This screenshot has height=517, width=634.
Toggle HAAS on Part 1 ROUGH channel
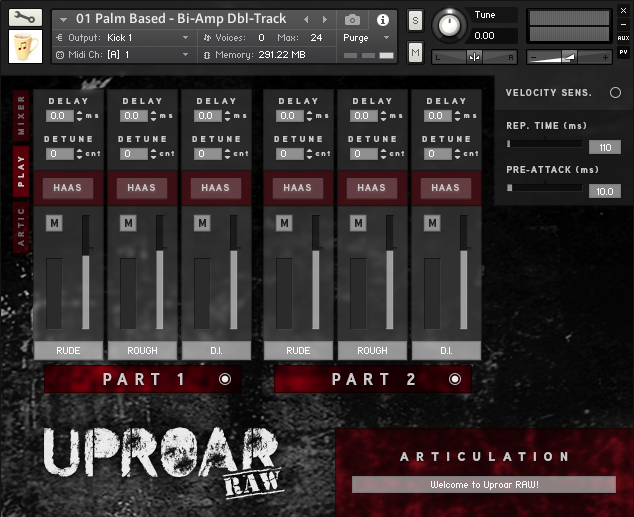pos(142,188)
